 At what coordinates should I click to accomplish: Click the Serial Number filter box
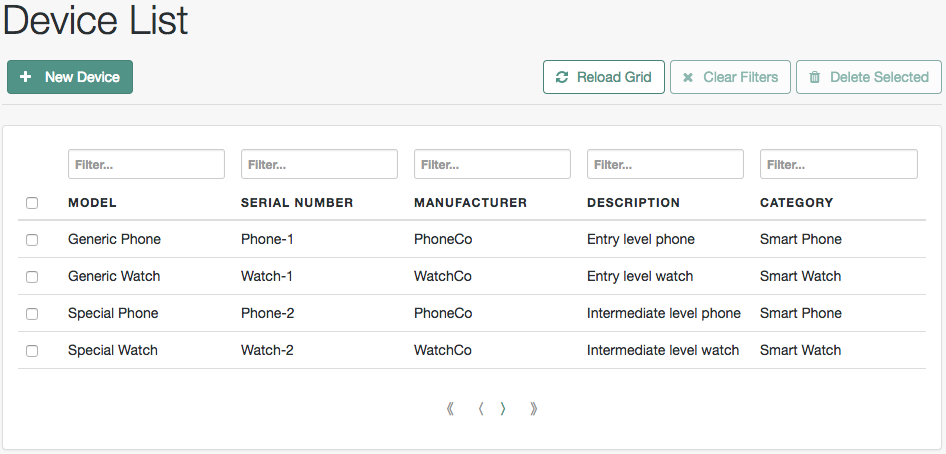coord(319,164)
